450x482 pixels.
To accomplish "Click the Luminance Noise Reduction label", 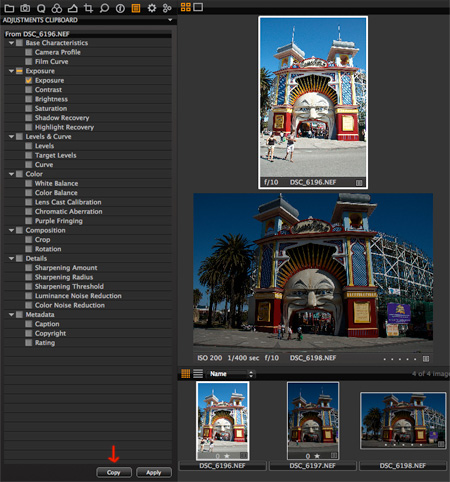I will pos(78,296).
